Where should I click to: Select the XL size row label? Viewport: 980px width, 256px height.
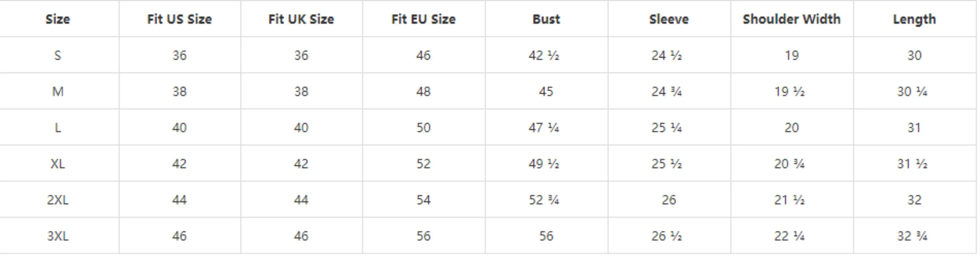point(58,164)
